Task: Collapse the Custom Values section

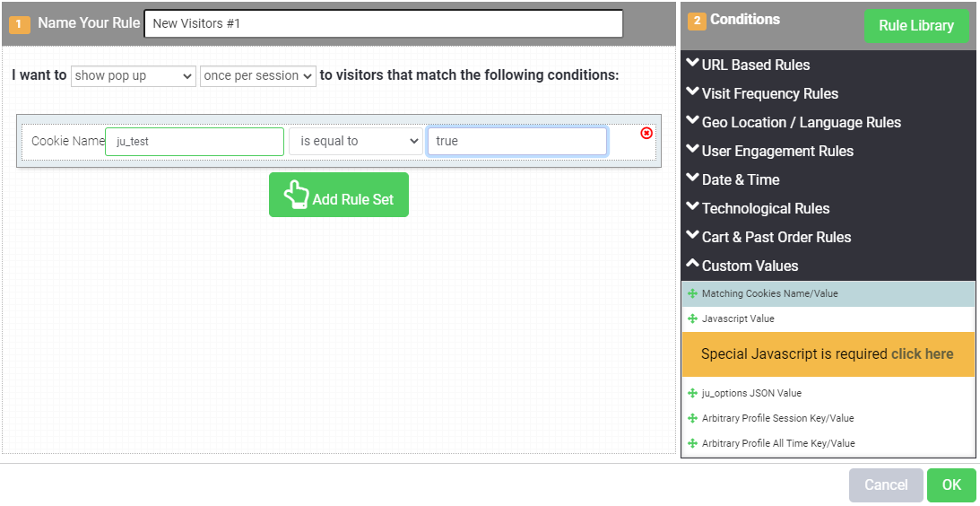Action: [x=750, y=266]
